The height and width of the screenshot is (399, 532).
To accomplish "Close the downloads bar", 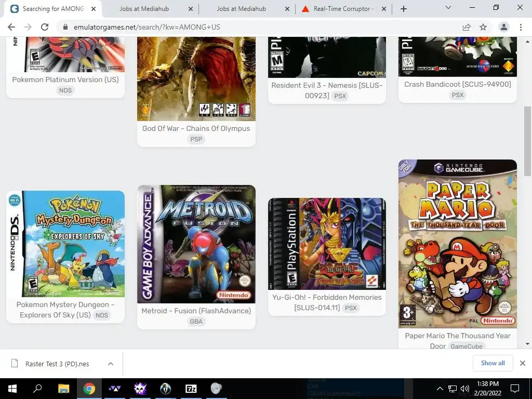I will (523, 363).
